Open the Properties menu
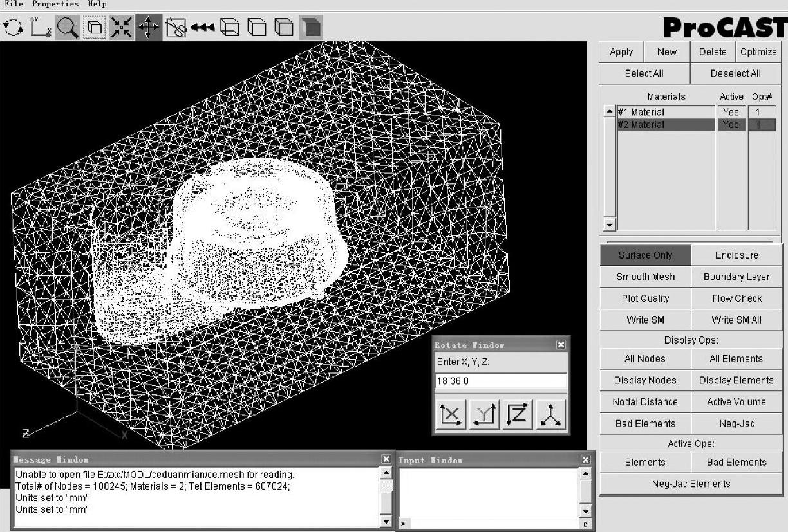This screenshot has height=532, width=788. (x=55, y=4)
